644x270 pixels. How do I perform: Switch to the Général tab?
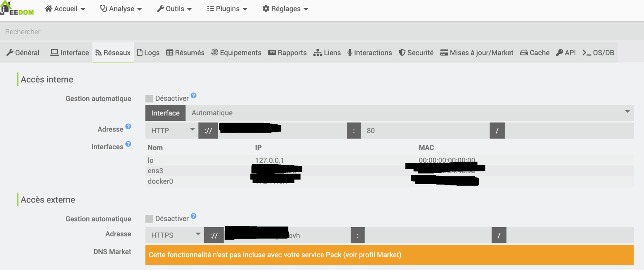(x=23, y=52)
